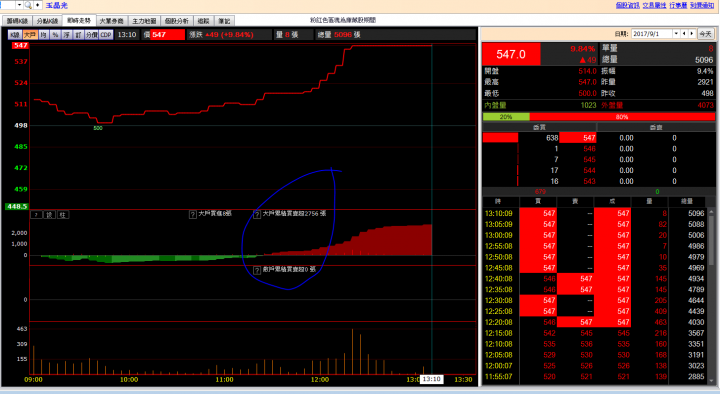Select the 12:40:08 trade row

click(x=594, y=279)
